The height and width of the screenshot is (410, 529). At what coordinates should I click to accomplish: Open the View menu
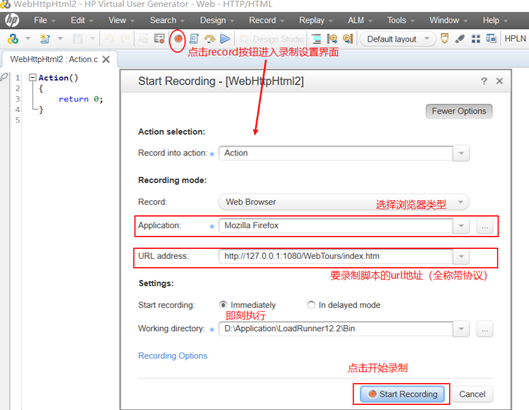121,21
